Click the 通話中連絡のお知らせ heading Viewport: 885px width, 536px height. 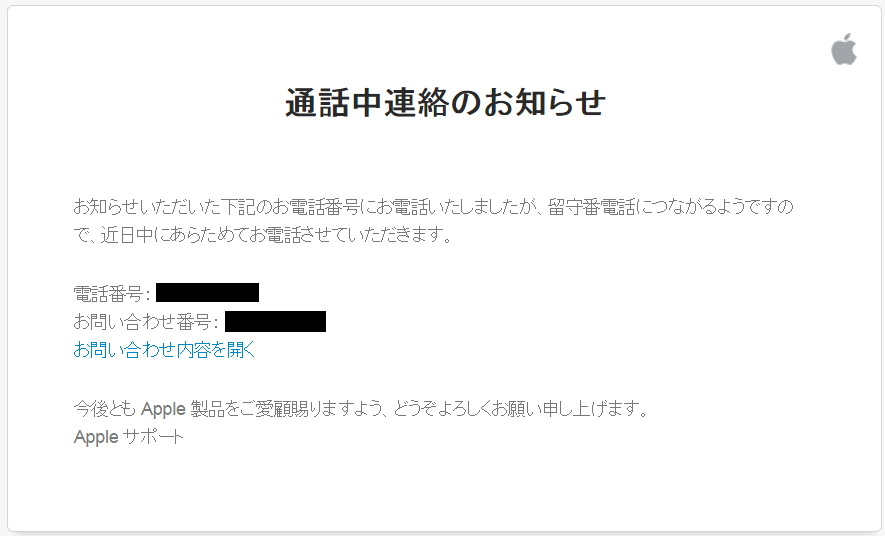click(446, 103)
